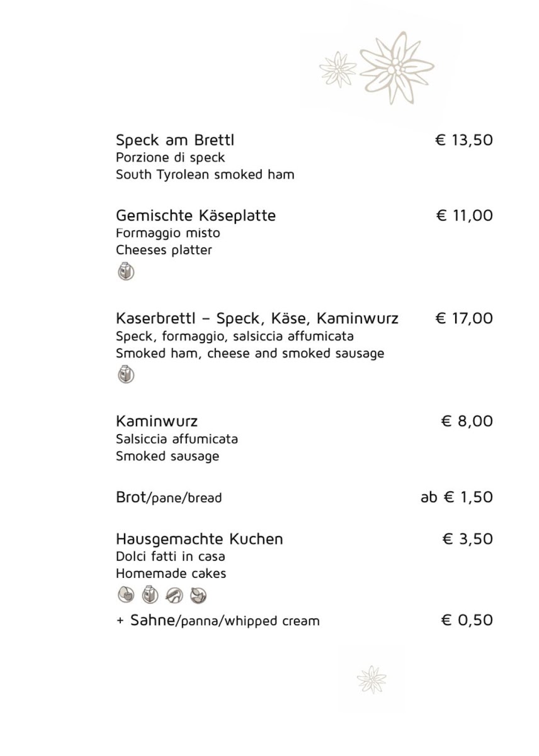Click the South Tyrolean smoked ham text
539x756 pixels.
205,175
